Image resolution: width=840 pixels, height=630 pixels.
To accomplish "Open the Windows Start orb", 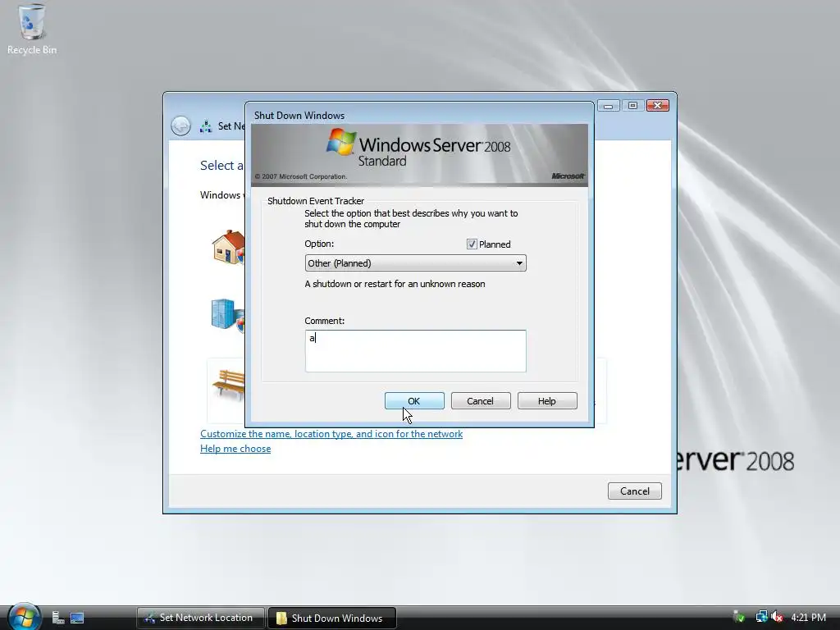I will pyautogui.click(x=24, y=617).
